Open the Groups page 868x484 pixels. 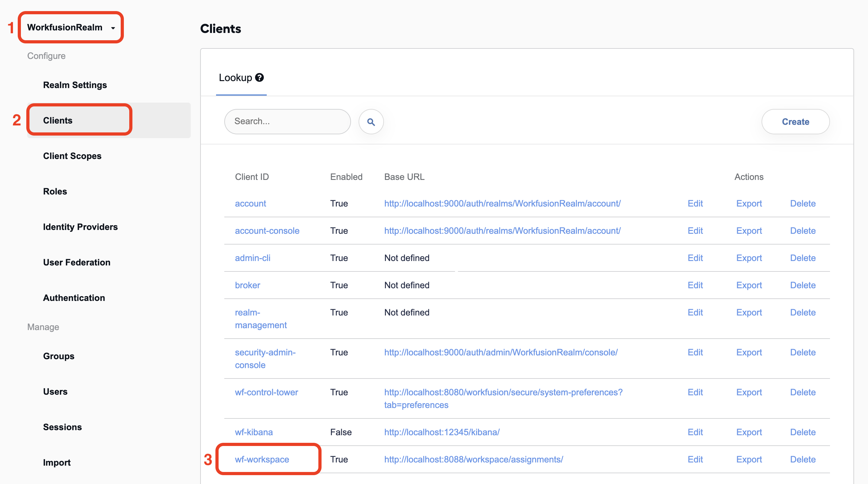[x=59, y=356]
